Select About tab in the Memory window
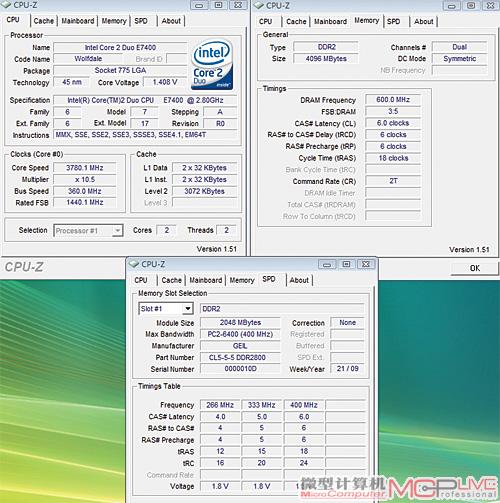 pyautogui.click(x=424, y=22)
